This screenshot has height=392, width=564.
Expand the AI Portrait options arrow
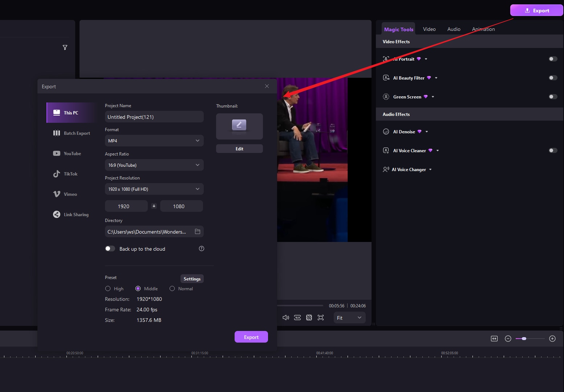426,59
